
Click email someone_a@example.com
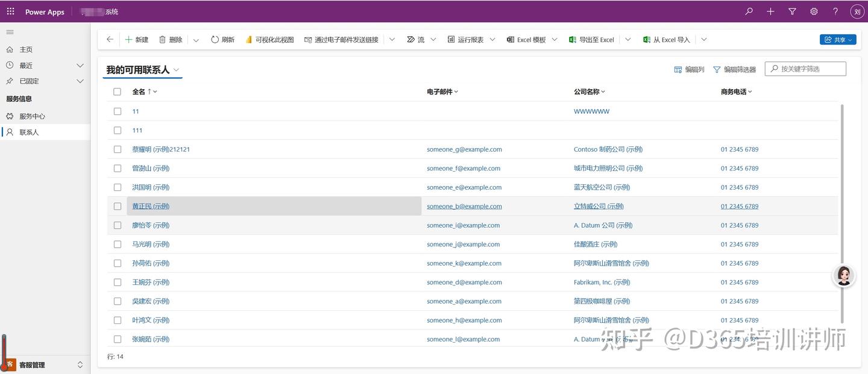[464, 301]
